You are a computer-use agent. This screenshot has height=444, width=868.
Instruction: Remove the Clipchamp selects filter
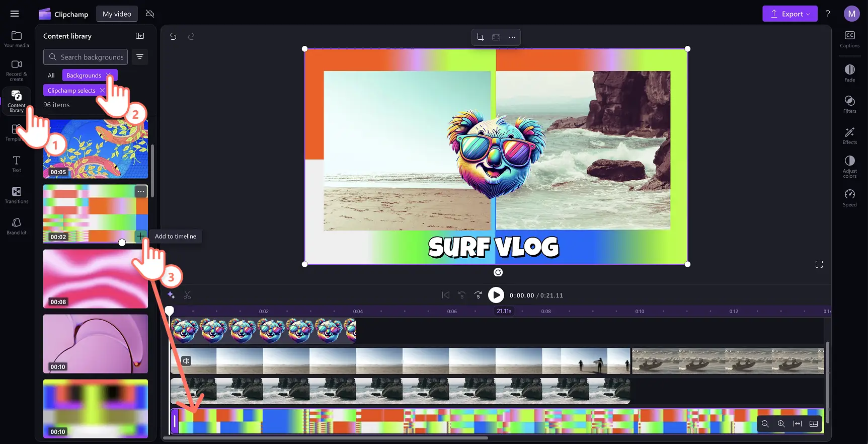click(102, 90)
